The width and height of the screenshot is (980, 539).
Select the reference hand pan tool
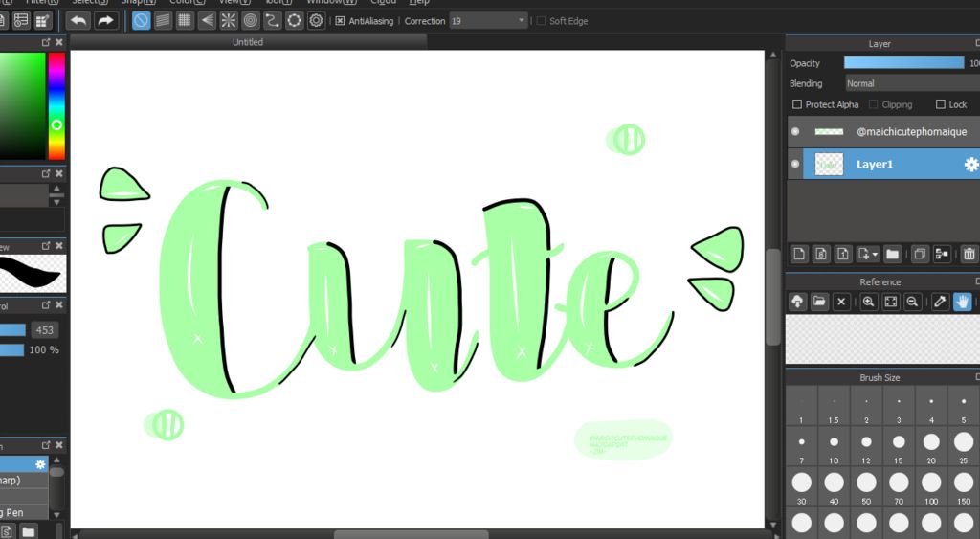962,302
